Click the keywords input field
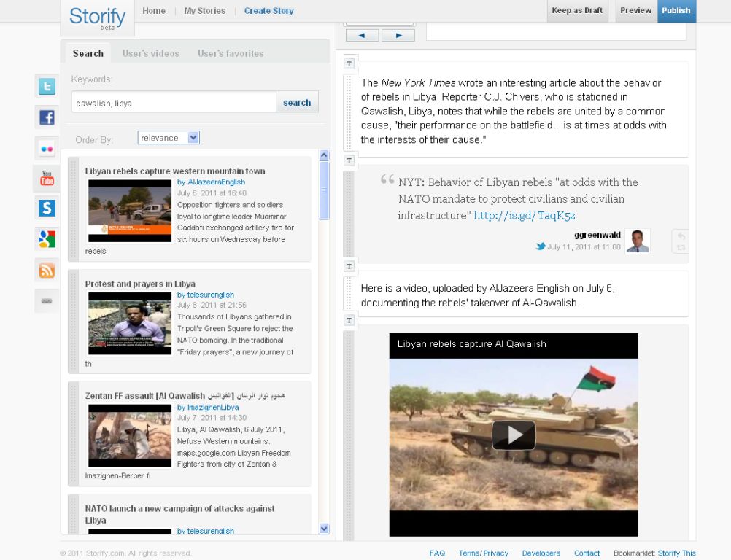The width and height of the screenshot is (731, 560). point(174,102)
